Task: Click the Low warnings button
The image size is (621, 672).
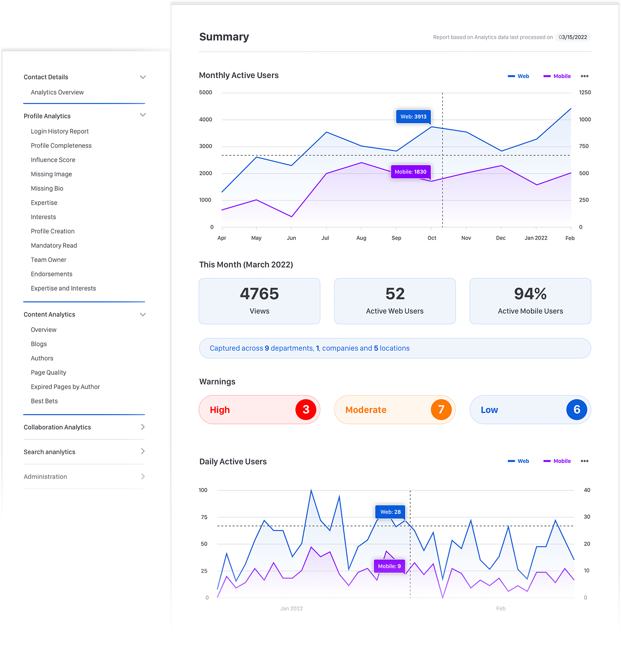Action: tap(531, 410)
